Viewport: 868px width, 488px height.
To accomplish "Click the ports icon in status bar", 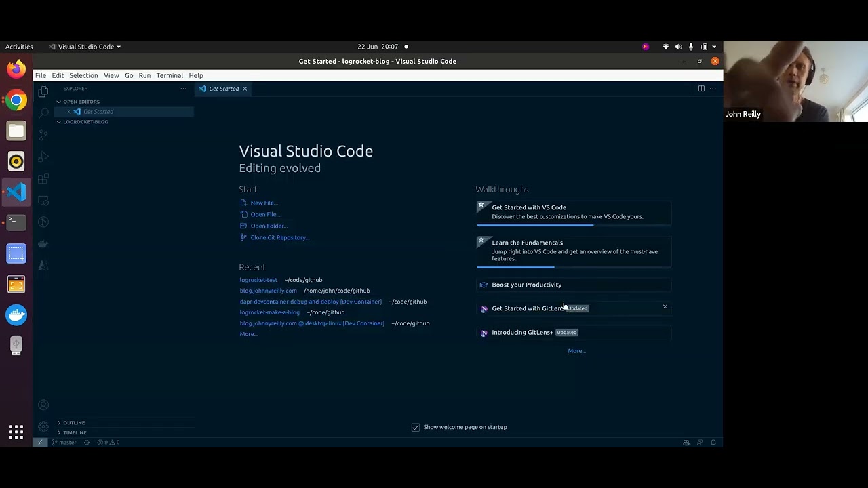I will [686, 442].
